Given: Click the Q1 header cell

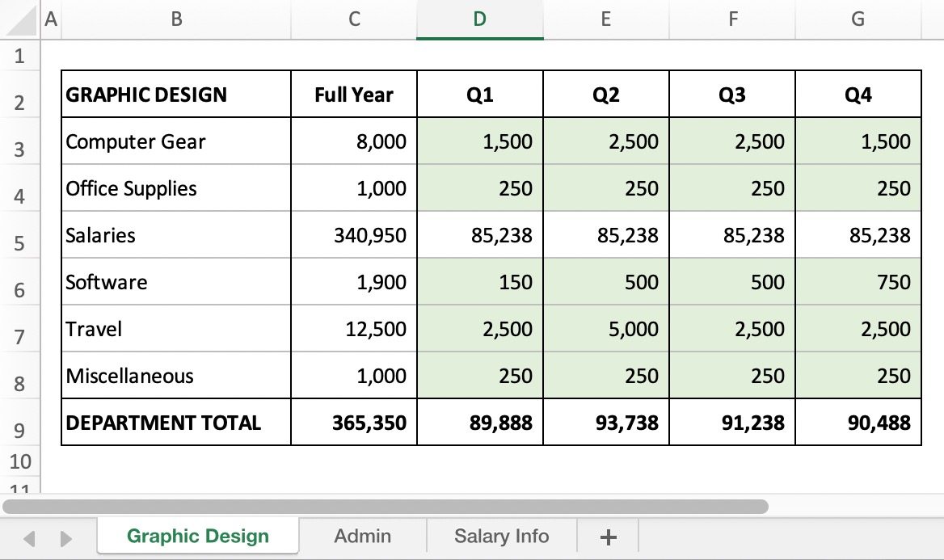Looking at the screenshot, I should point(480,94).
